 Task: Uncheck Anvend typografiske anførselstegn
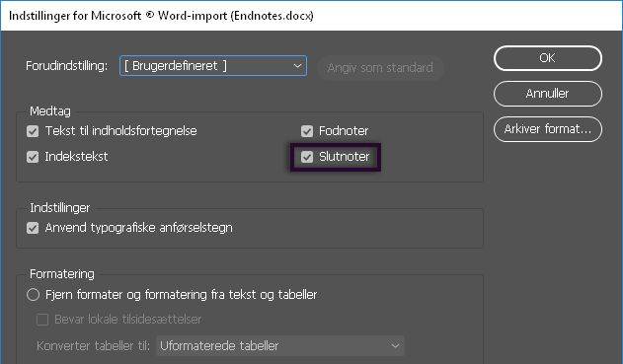[33, 228]
